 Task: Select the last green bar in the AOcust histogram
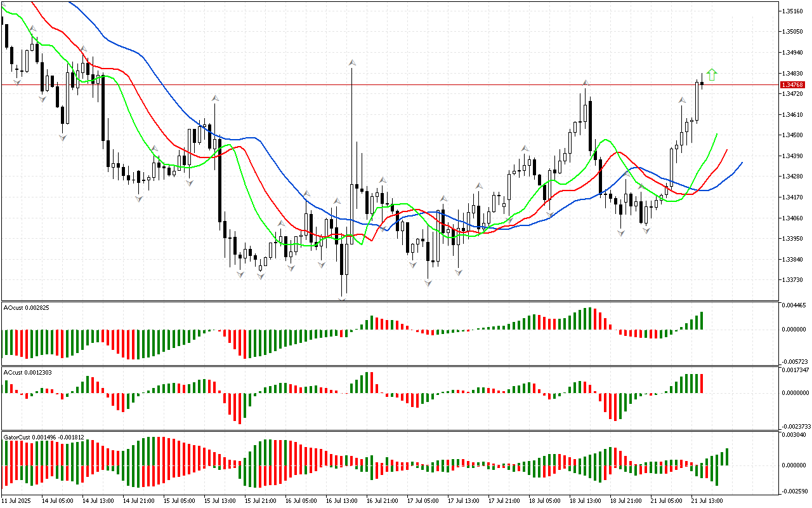(702, 321)
